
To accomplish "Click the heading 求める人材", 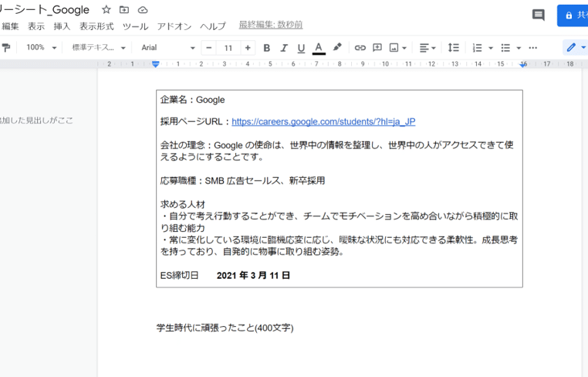I will point(183,205).
